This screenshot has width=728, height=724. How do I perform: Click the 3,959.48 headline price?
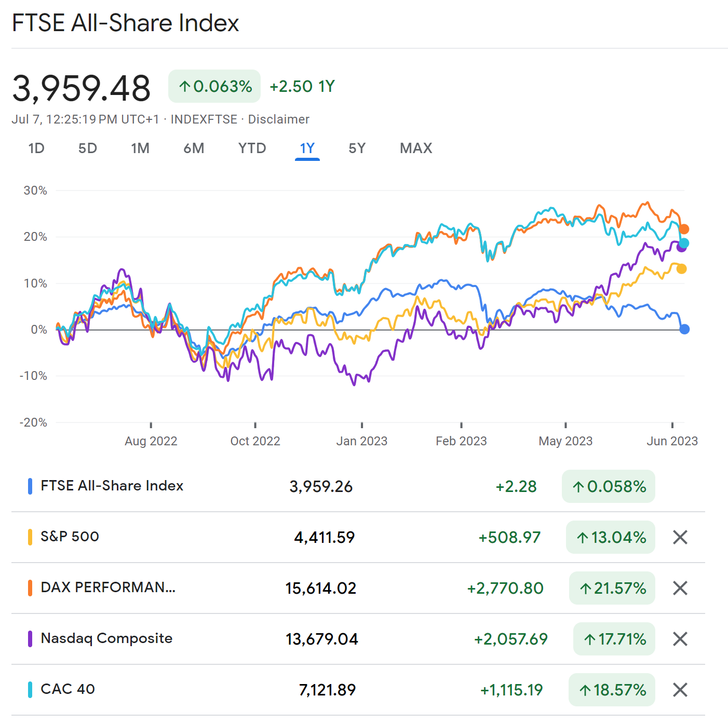tap(81, 88)
